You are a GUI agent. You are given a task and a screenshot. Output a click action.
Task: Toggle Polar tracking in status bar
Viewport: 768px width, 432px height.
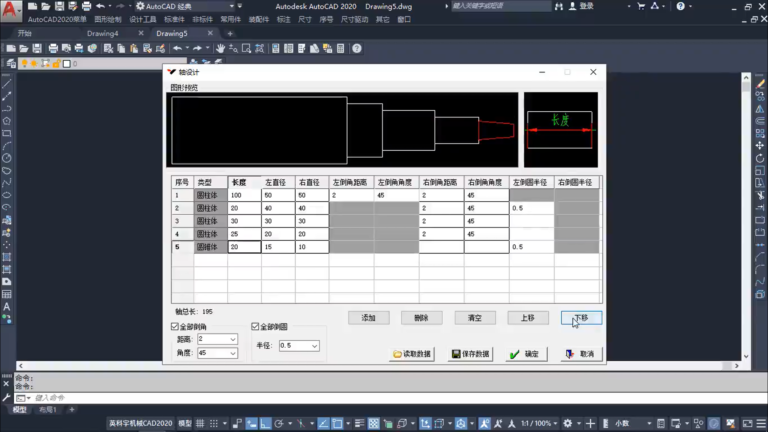279,423
